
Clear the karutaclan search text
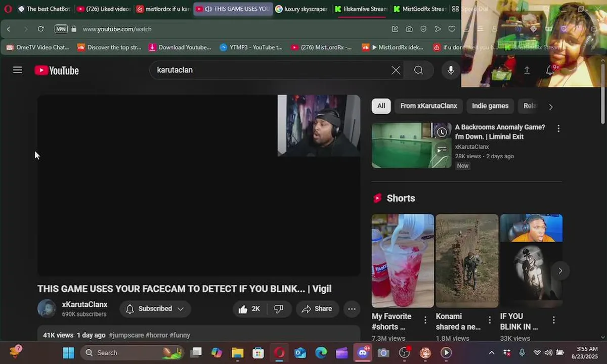396,70
